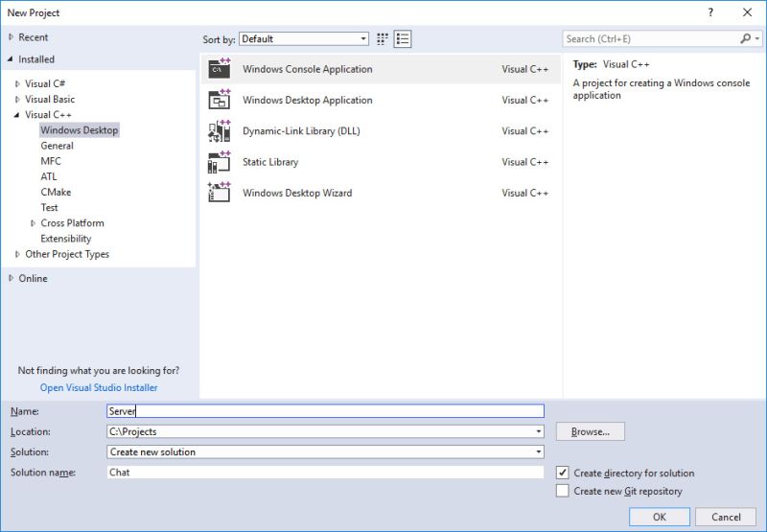
Task: Select the General category
Action: (57, 146)
